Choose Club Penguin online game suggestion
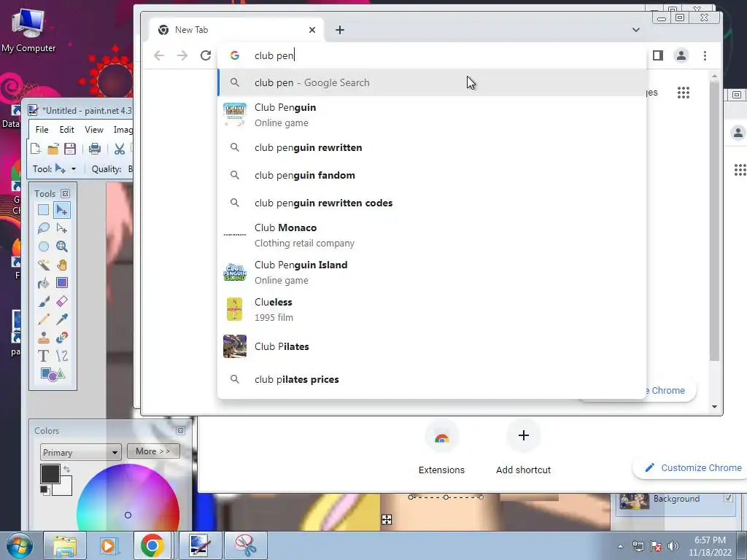This screenshot has width=747, height=560. [432, 114]
